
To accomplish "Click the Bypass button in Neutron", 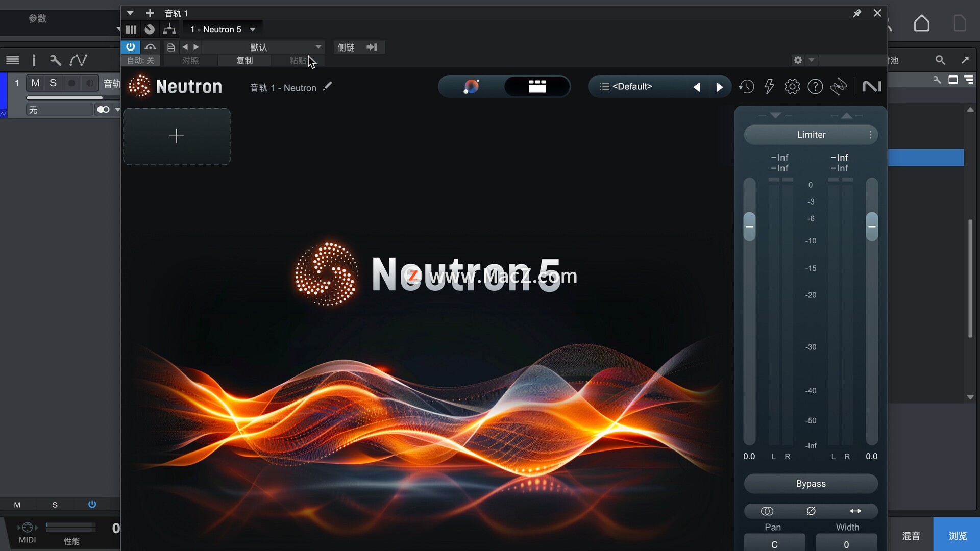I will (811, 484).
